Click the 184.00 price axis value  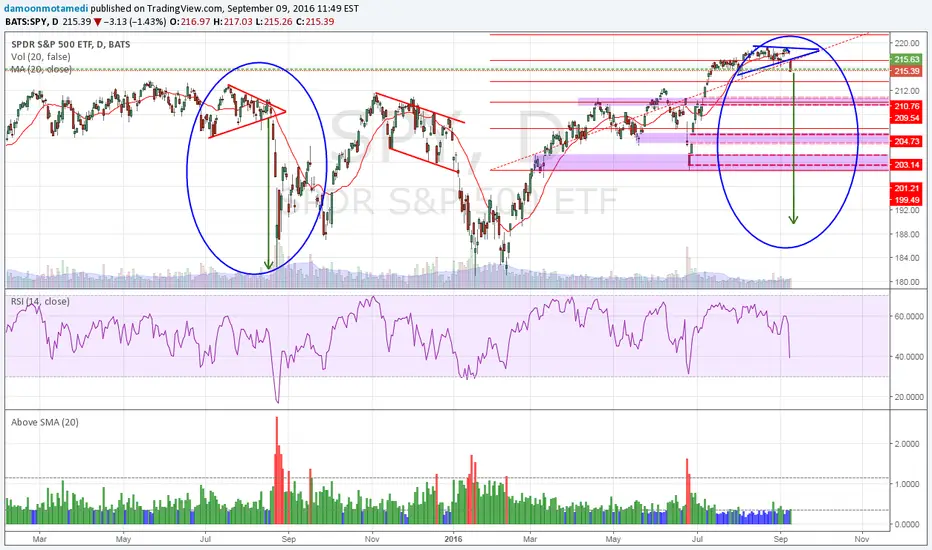(907, 257)
